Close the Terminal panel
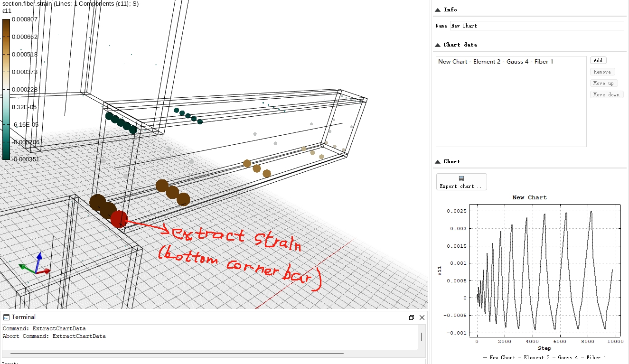 click(x=422, y=317)
